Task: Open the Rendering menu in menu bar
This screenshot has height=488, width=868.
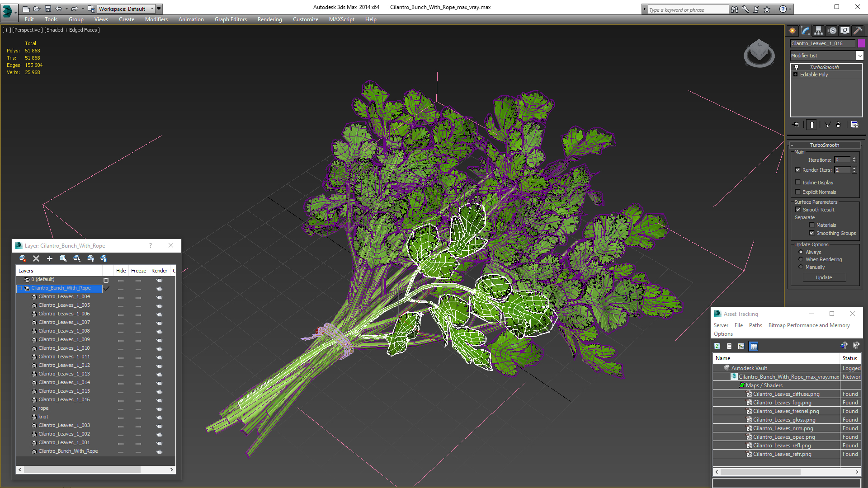Action: [x=269, y=19]
